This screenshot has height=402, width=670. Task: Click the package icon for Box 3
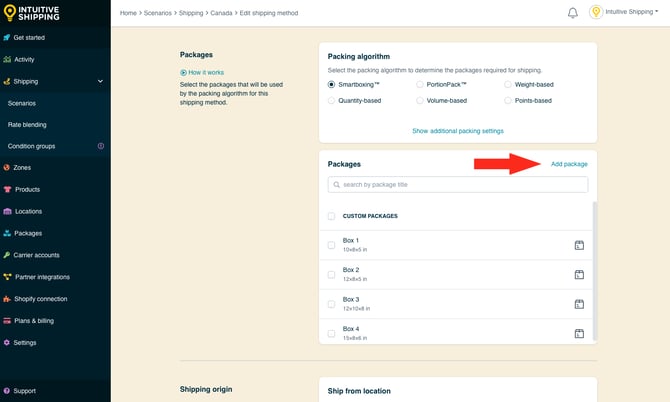[579, 304]
